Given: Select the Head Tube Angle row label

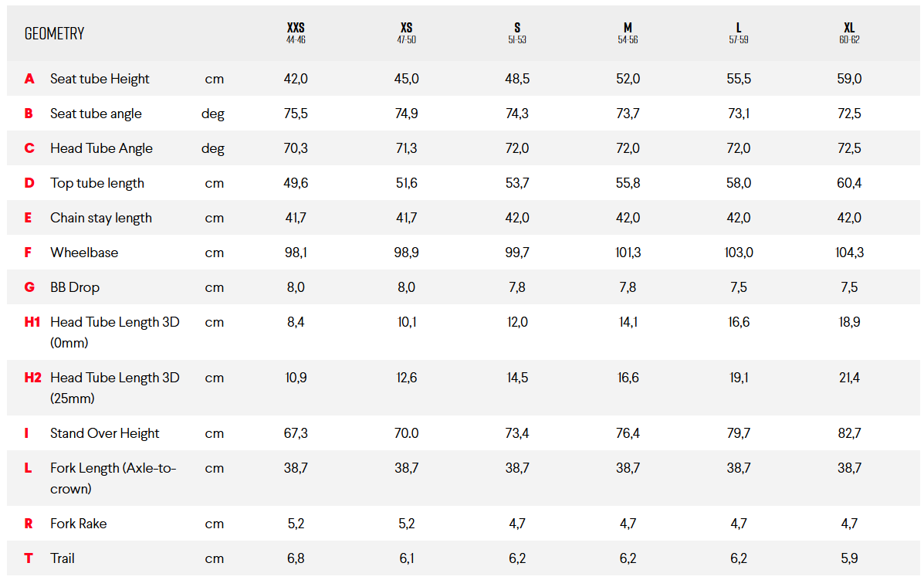Looking at the screenshot, I should tap(101, 148).
